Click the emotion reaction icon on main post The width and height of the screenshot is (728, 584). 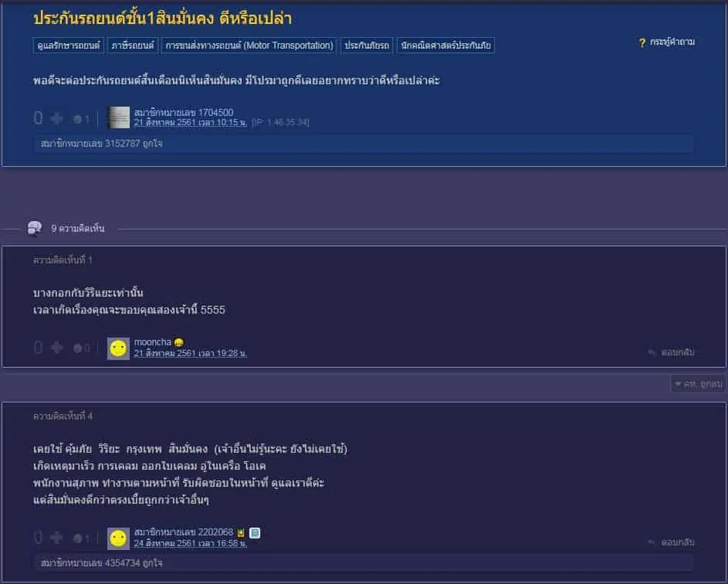click(x=77, y=120)
